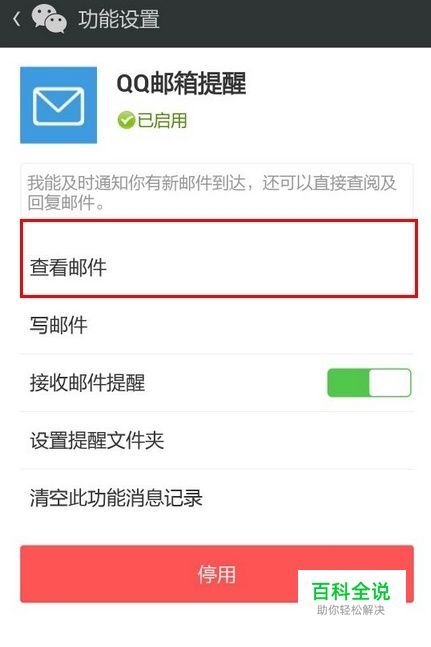Click the red 停用 button
The image size is (431, 647).
[x=217, y=574]
